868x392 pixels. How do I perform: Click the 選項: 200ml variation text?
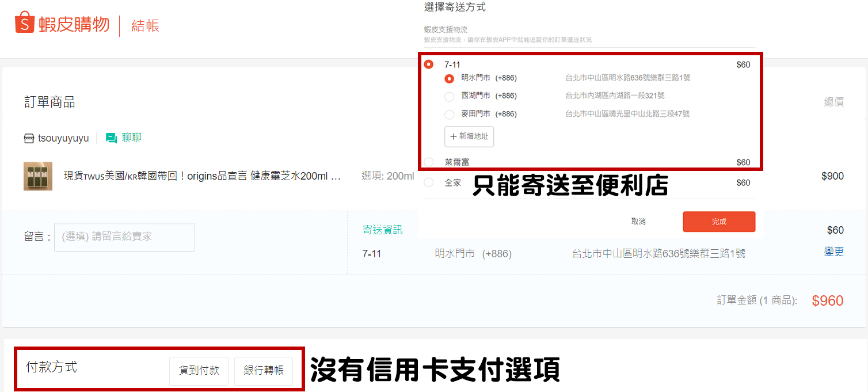tap(388, 176)
